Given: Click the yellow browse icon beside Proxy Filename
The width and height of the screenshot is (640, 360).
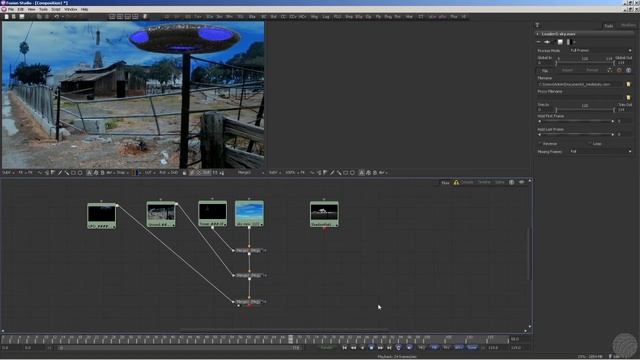Looking at the screenshot, I should 629,98.
